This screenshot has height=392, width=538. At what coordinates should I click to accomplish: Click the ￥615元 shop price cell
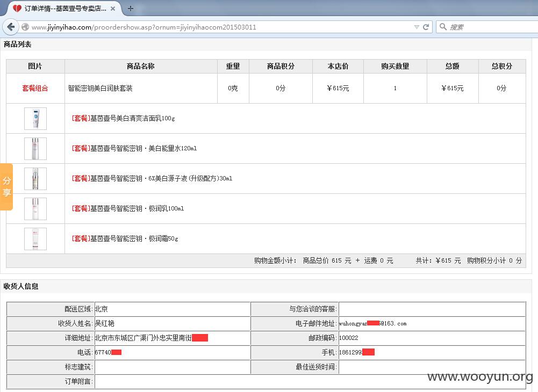click(x=338, y=88)
